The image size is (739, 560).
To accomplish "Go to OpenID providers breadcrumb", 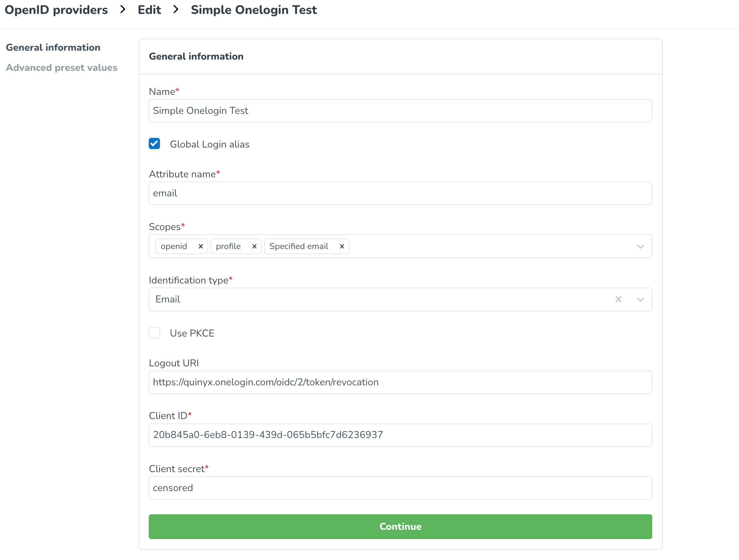I will [x=56, y=10].
